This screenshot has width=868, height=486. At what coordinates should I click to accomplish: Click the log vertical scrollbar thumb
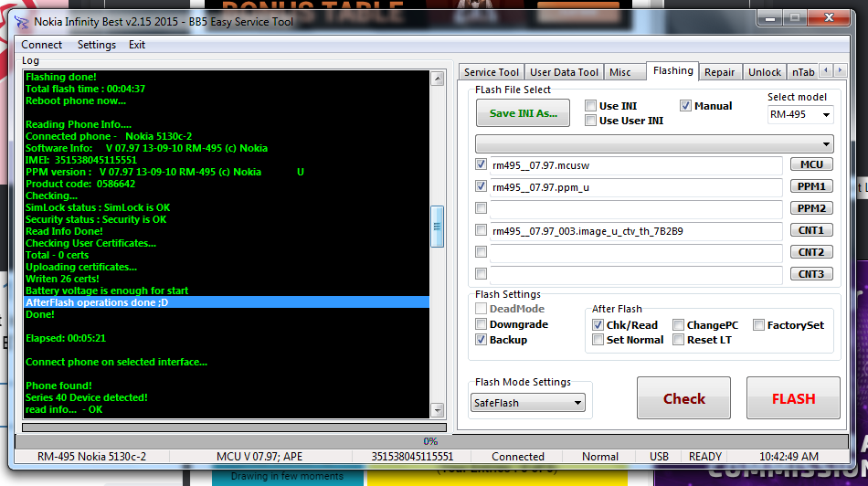[x=438, y=227]
